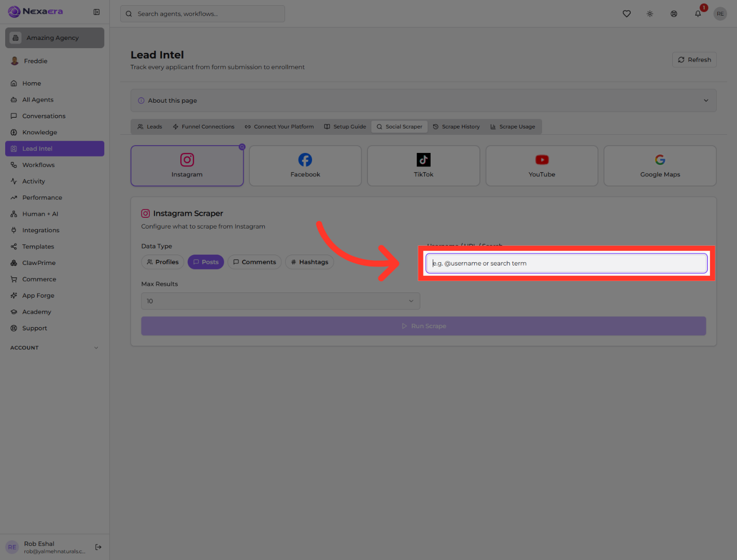737x560 pixels.
Task: Choose the Comments data type
Action: click(x=254, y=262)
